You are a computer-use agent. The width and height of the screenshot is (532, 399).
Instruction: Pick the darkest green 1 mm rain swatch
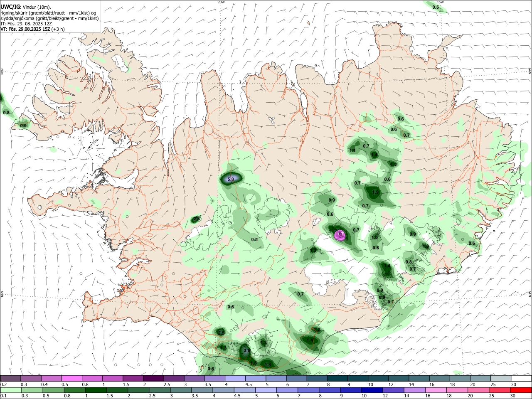(96, 390)
